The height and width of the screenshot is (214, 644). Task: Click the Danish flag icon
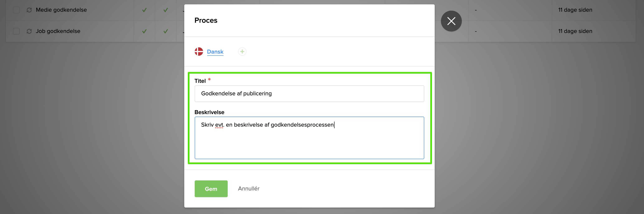[x=199, y=52]
